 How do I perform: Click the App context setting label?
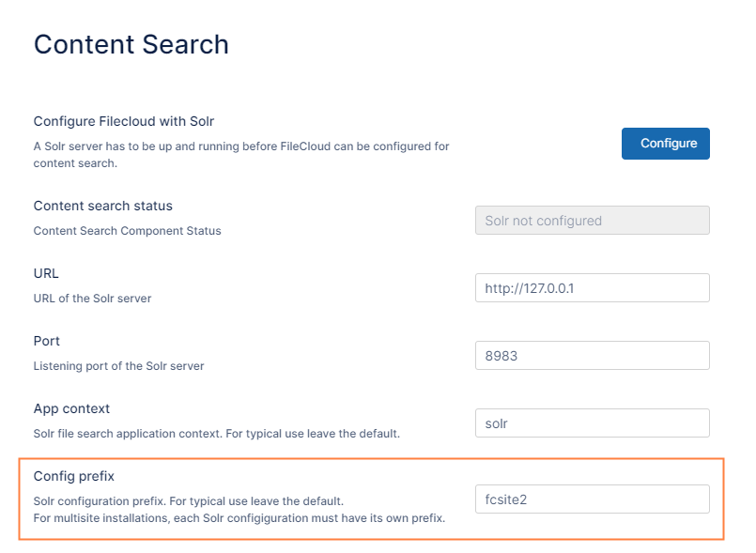71,408
